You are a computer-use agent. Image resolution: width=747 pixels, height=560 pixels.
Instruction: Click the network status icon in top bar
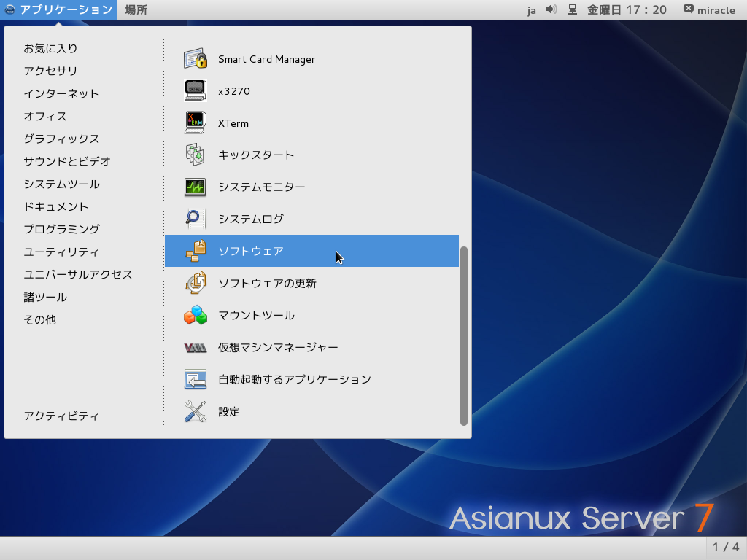[x=573, y=9]
